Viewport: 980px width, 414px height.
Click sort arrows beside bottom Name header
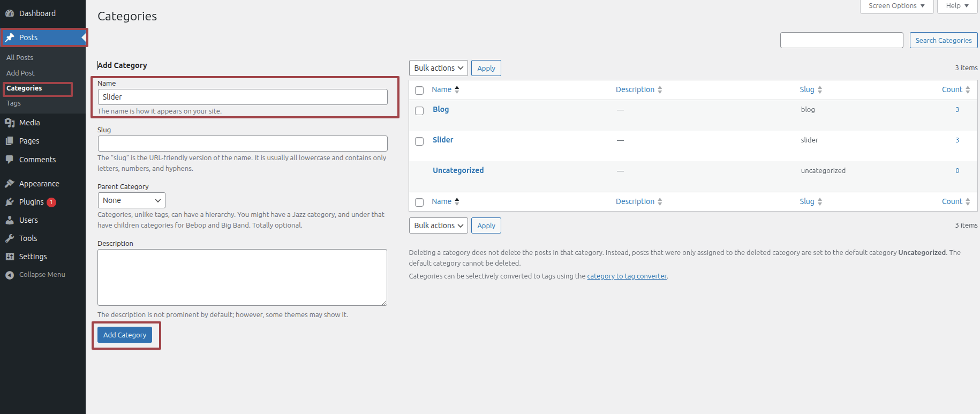point(457,201)
